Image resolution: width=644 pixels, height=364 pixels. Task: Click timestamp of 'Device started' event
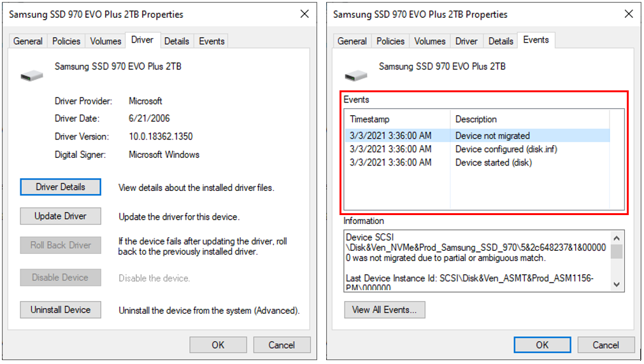point(390,162)
